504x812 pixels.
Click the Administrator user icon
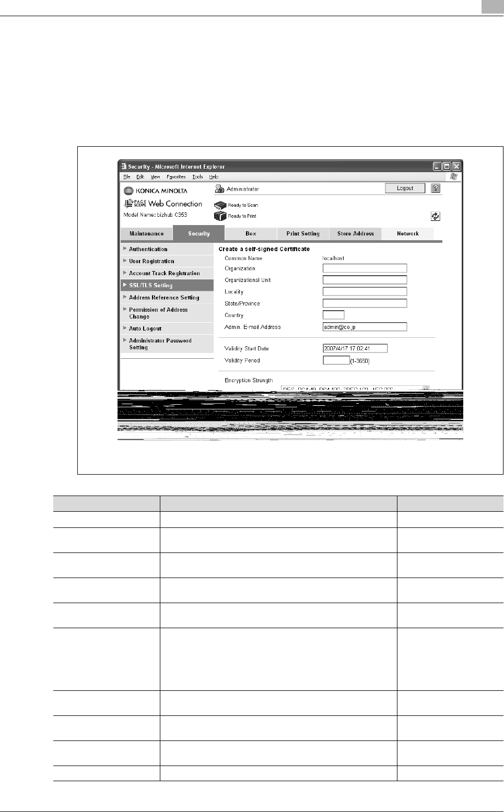219,189
